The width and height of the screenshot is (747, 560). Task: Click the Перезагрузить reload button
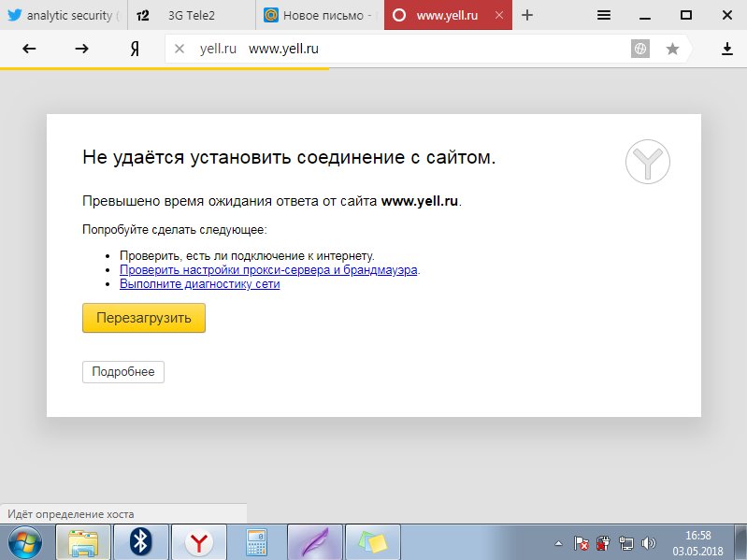click(144, 318)
